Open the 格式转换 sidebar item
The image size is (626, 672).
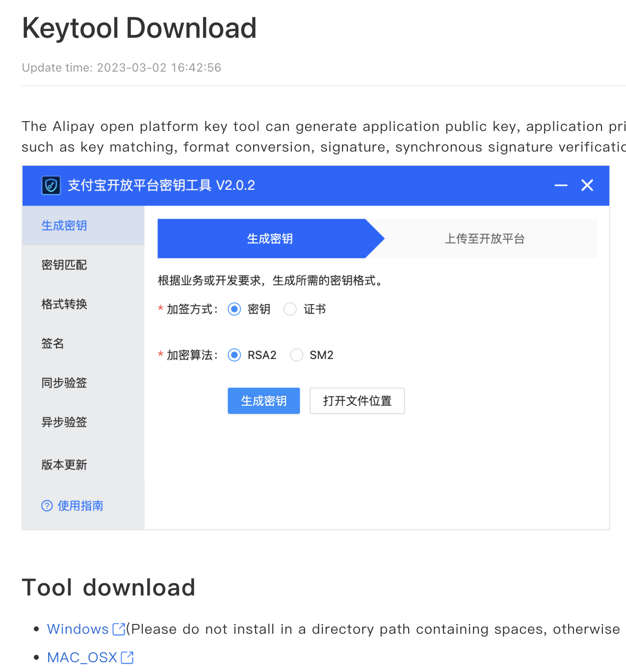[x=83, y=304]
